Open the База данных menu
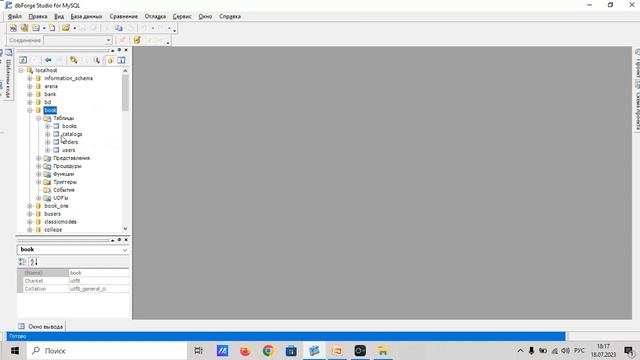640x360 pixels. pyautogui.click(x=86, y=16)
